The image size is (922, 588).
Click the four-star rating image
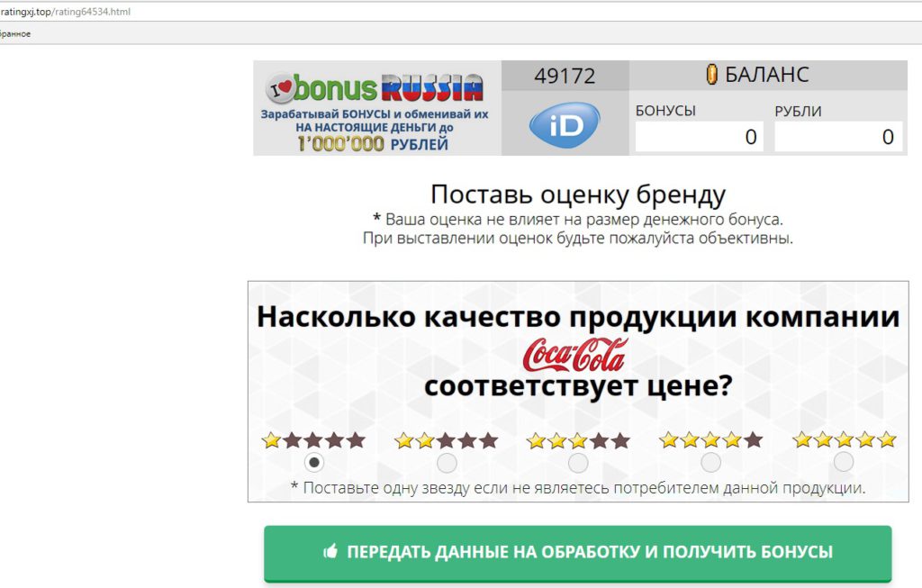(711, 439)
